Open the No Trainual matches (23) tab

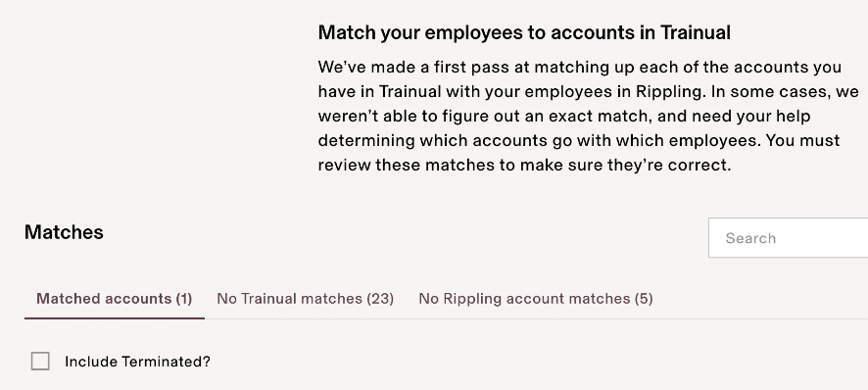point(305,299)
